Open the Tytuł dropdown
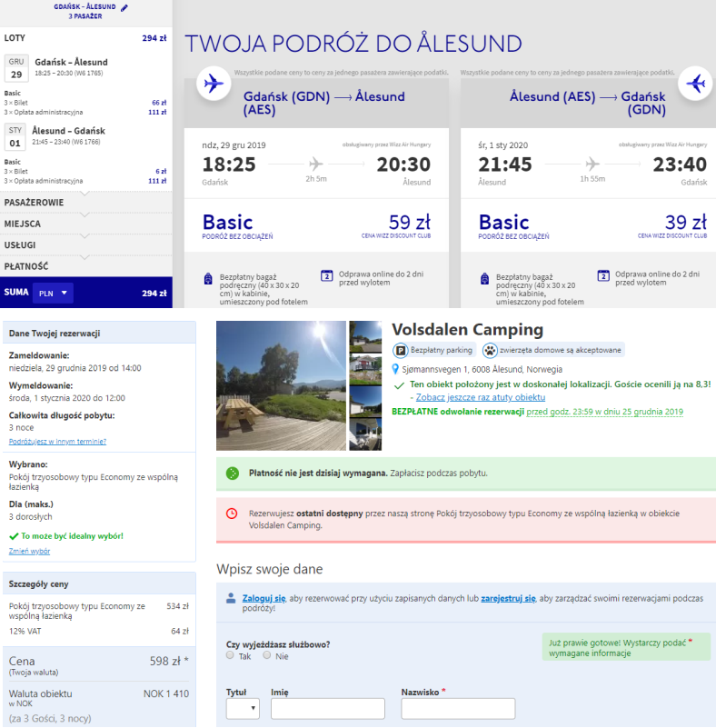716x728 pixels. coord(242,709)
